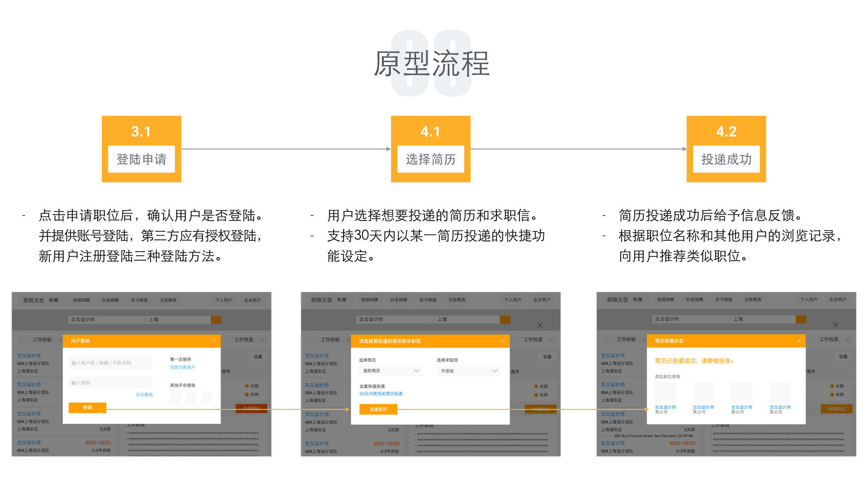
Task: Click in the 输入用户名 / 邮箱 / 手机号码 field
Action: coord(111,363)
